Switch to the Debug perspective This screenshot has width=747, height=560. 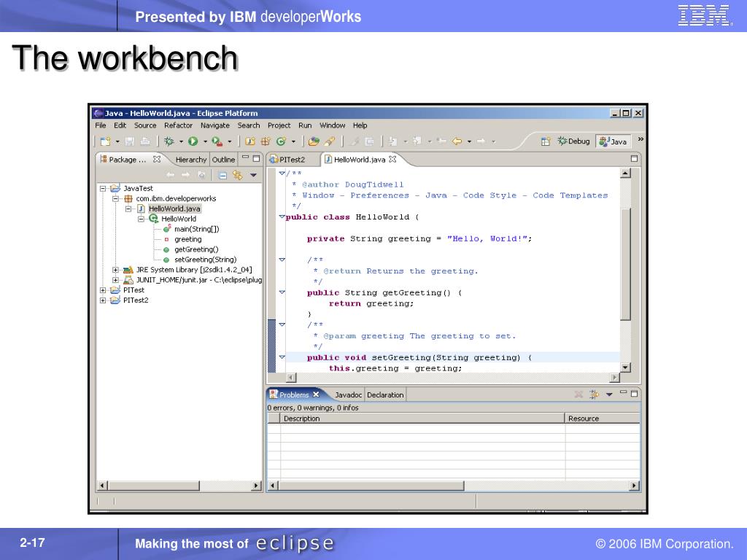point(573,141)
